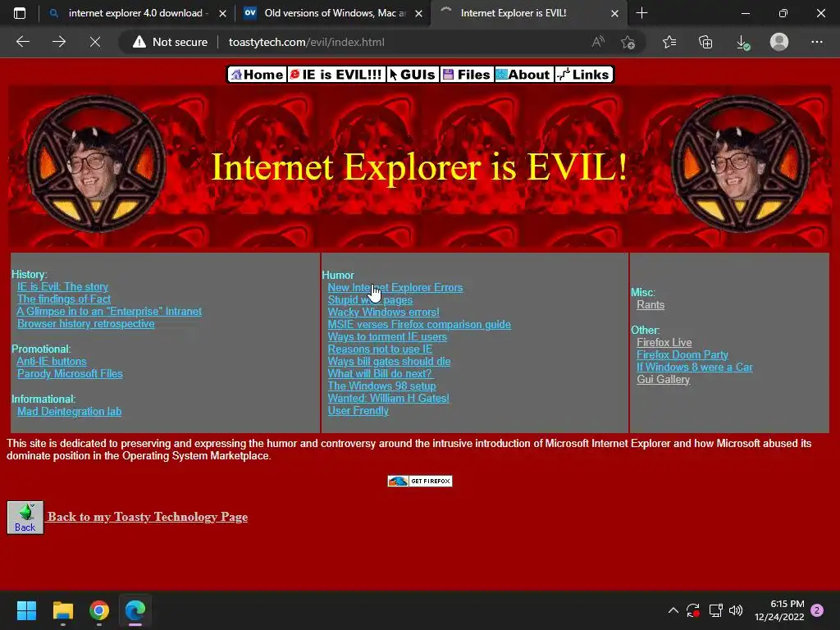Open the About nav button
This screenshot has width=840, height=630.
coord(523,75)
